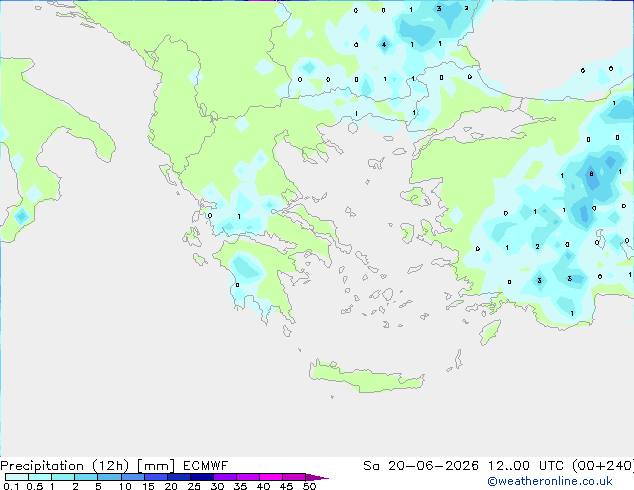Click the '15' legend scale value

click(148, 486)
